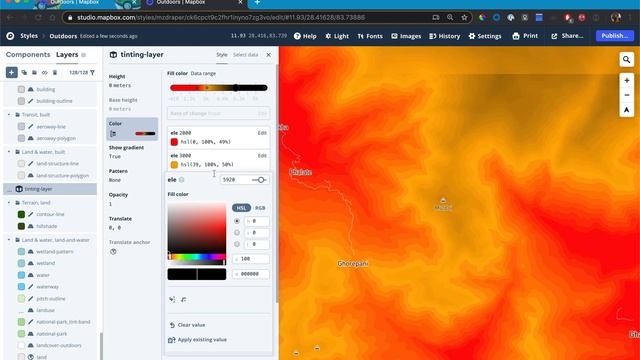Open the Images manager
This screenshot has width=640, height=360.
[x=406, y=36]
